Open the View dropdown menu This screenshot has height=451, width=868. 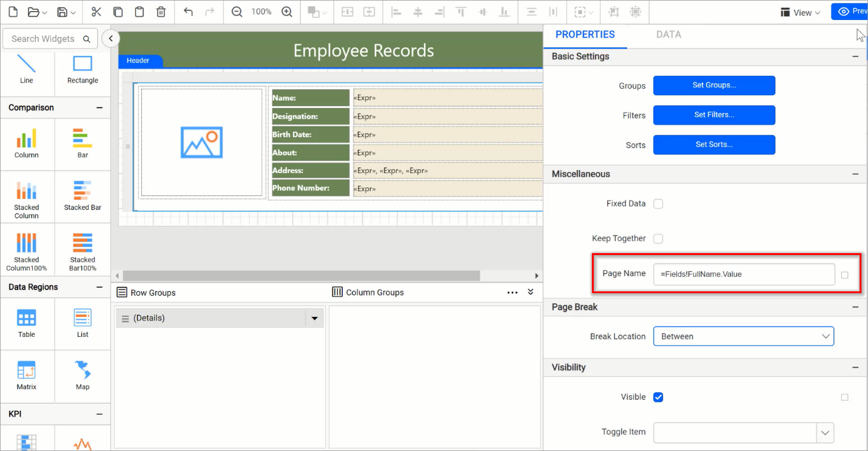800,12
